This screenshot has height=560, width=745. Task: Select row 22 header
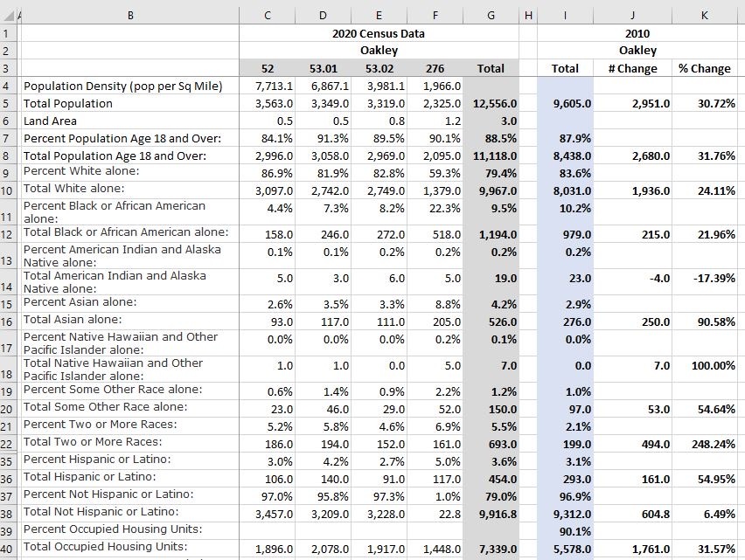click(7, 444)
